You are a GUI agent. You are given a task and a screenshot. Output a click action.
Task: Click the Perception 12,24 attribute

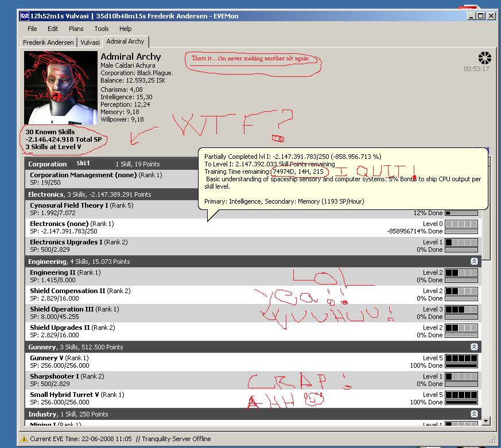pyautogui.click(x=125, y=104)
